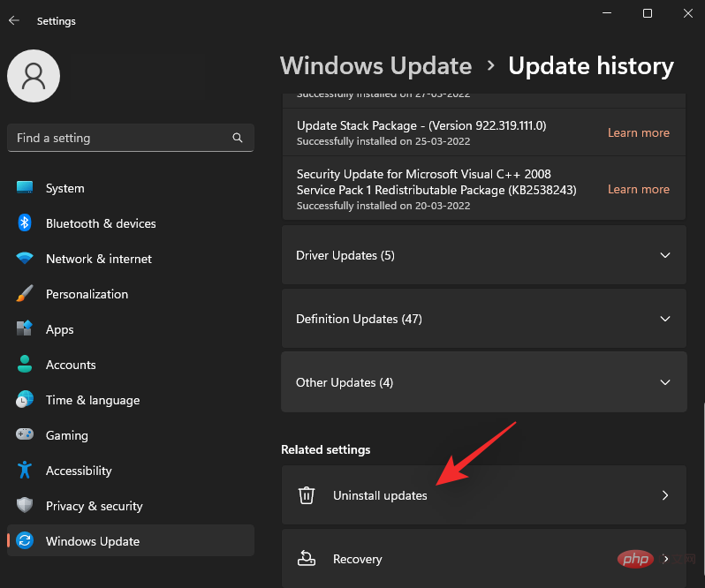Click the Gaming controller icon
This screenshot has height=588, width=705.
(25, 435)
